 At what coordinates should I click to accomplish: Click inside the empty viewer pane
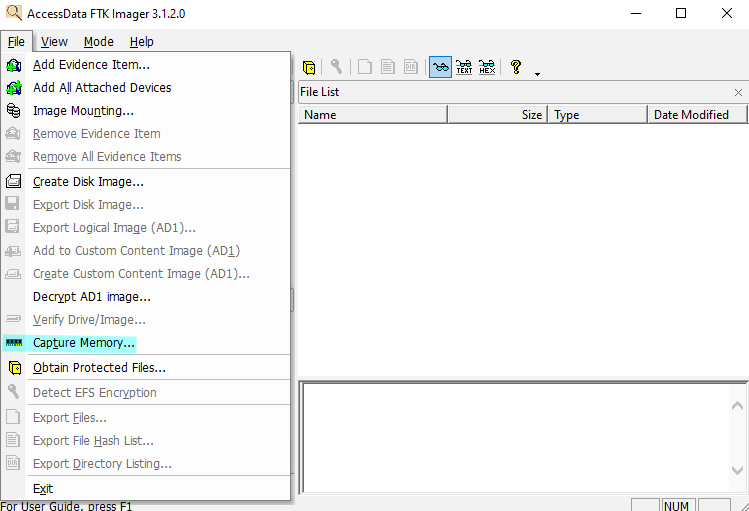pos(516,437)
